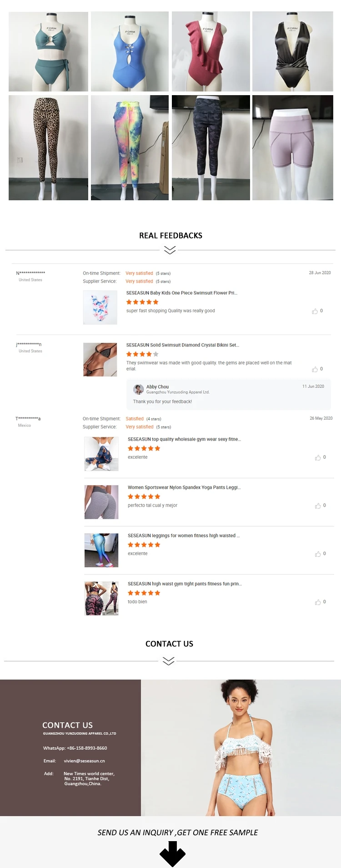Click thumbs-up beside first 'excelente' review
This screenshot has height=868, width=341.
(x=318, y=457)
